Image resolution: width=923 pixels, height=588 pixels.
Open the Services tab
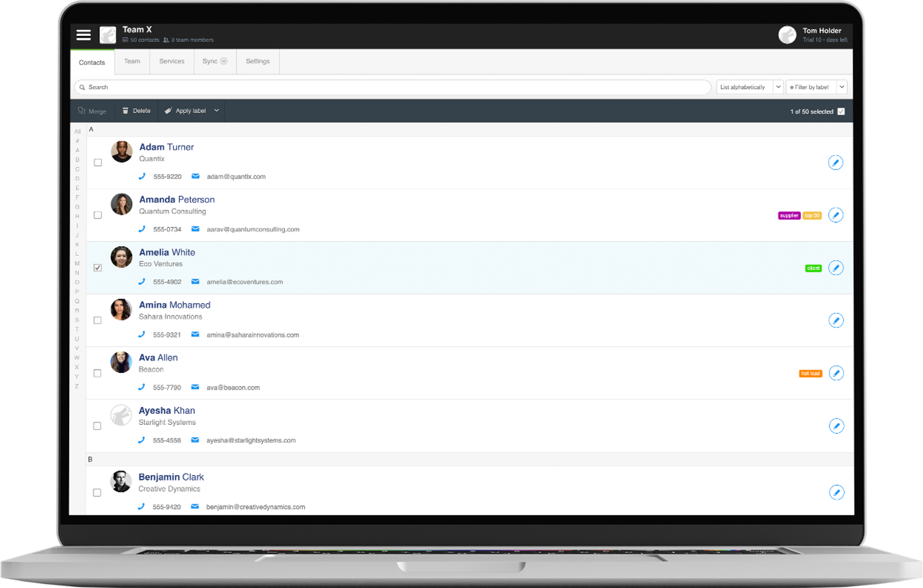172,61
